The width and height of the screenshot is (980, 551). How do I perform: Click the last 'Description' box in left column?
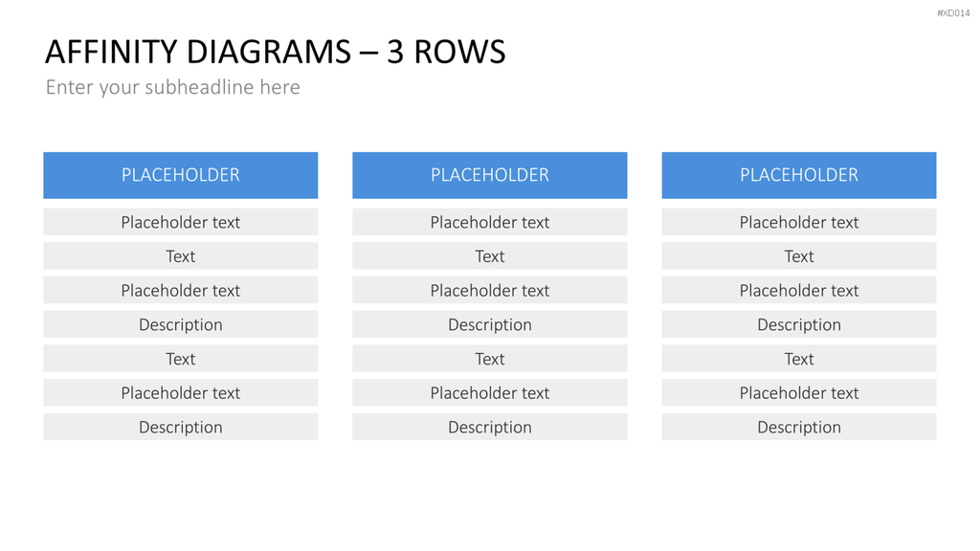click(181, 427)
